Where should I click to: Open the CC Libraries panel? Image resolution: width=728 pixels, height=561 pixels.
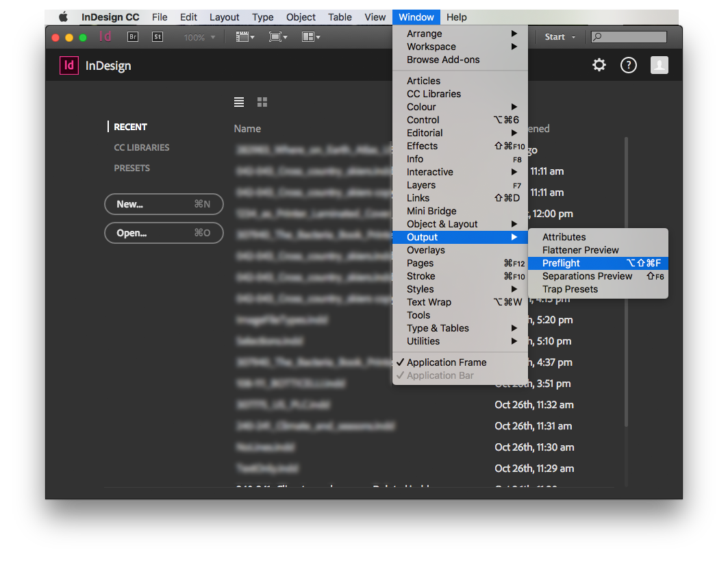coord(460,94)
